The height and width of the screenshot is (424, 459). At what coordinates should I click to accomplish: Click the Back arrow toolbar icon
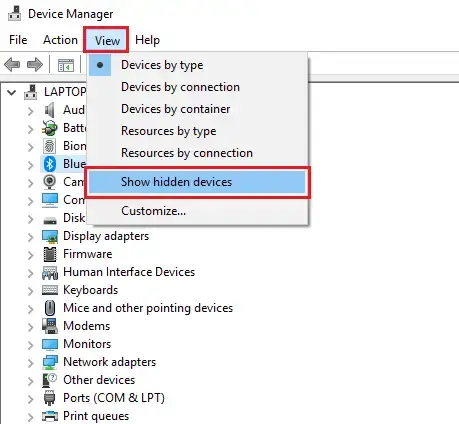click(12, 64)
